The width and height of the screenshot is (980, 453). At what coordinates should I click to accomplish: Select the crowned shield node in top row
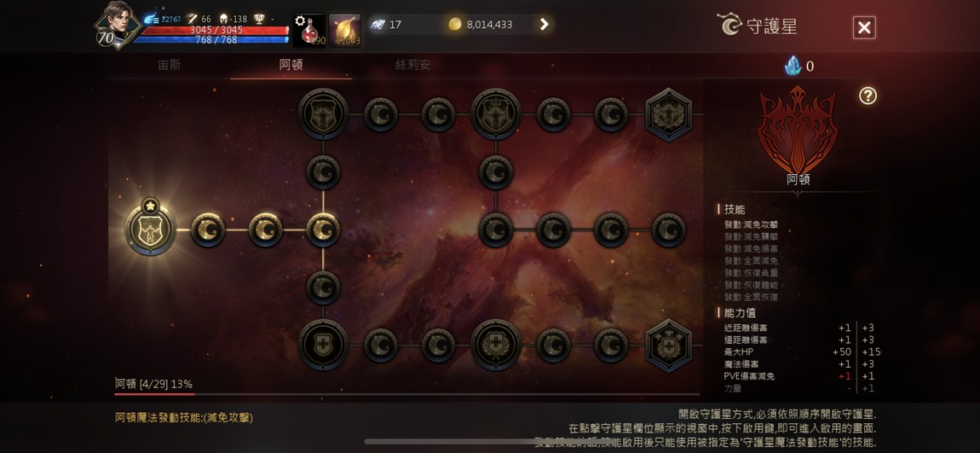pos(496,113)
